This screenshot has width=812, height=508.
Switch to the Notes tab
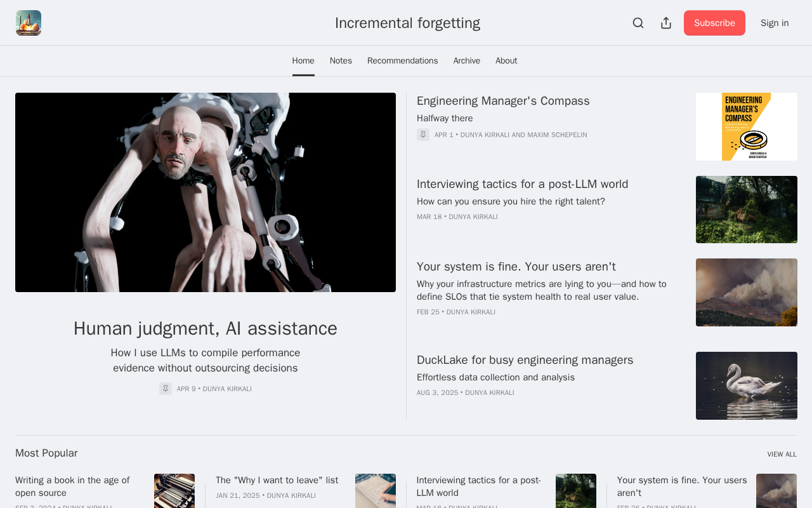point(341,61)
